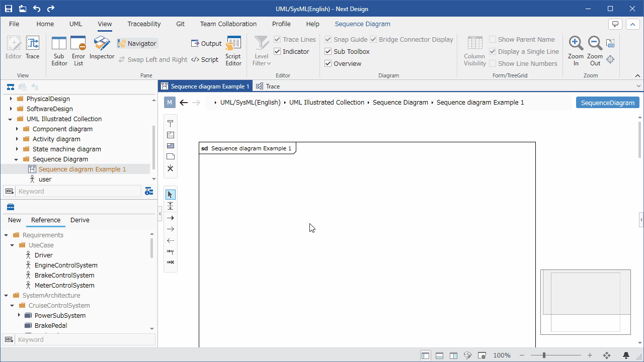
Task: Toggle the Trace Lines checkbox
Action: (277, 39)
